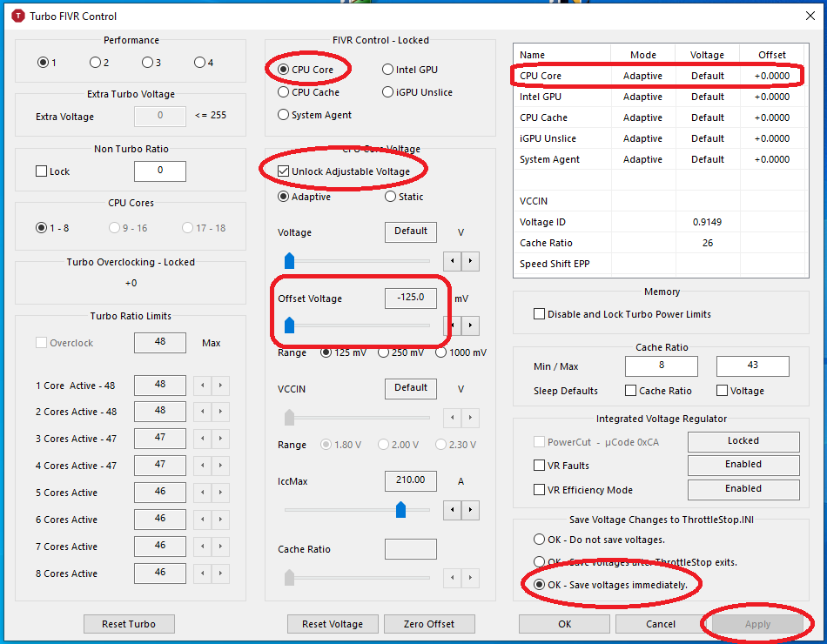
Task: Increase Offset Voltage with right arrow
Action: click(470, 325)
